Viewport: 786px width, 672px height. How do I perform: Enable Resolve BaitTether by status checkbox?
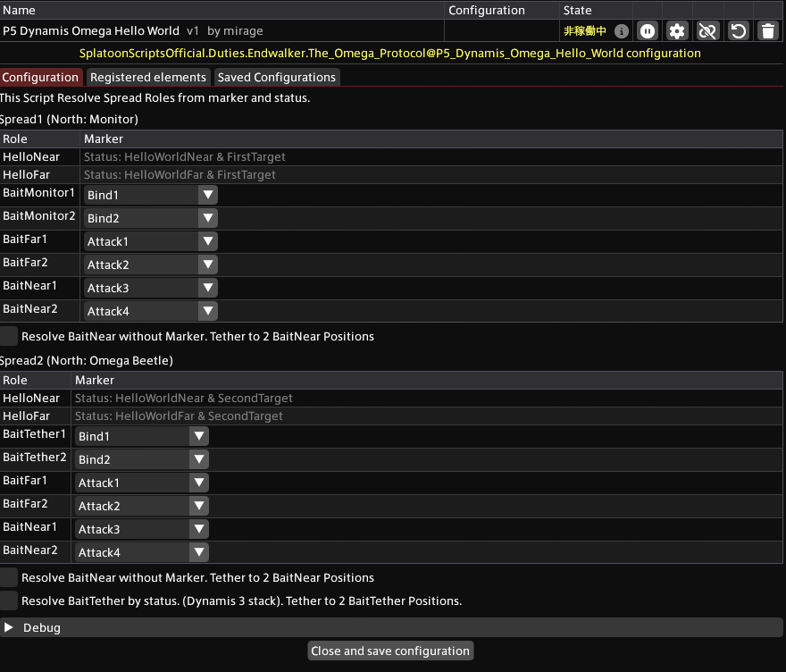[9, 601]
